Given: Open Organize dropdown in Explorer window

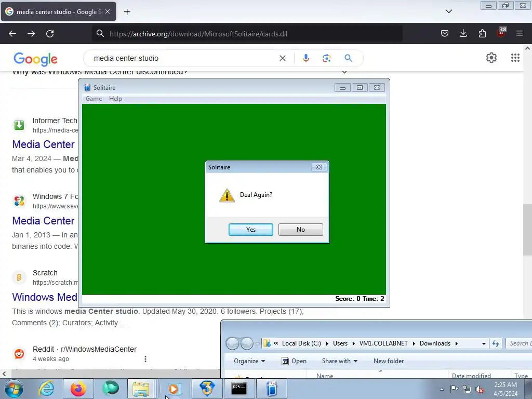Looking at the screenshot, I should (x=249, y=361).
